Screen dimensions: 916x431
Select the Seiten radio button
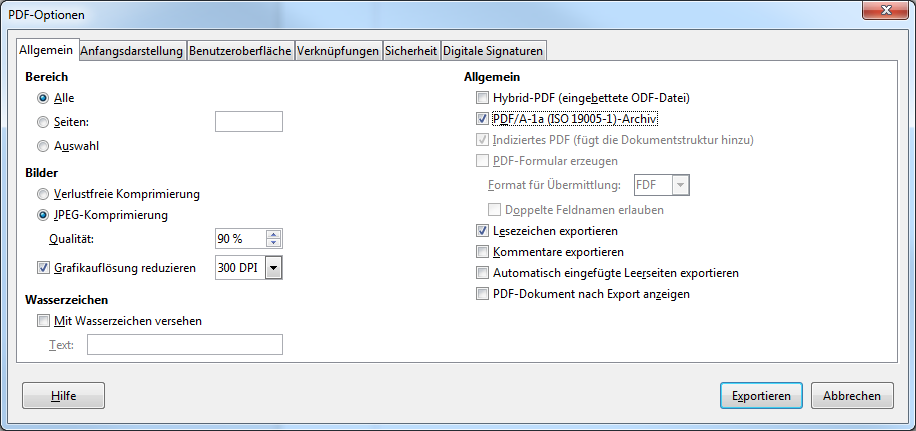[x=43, y=122]
